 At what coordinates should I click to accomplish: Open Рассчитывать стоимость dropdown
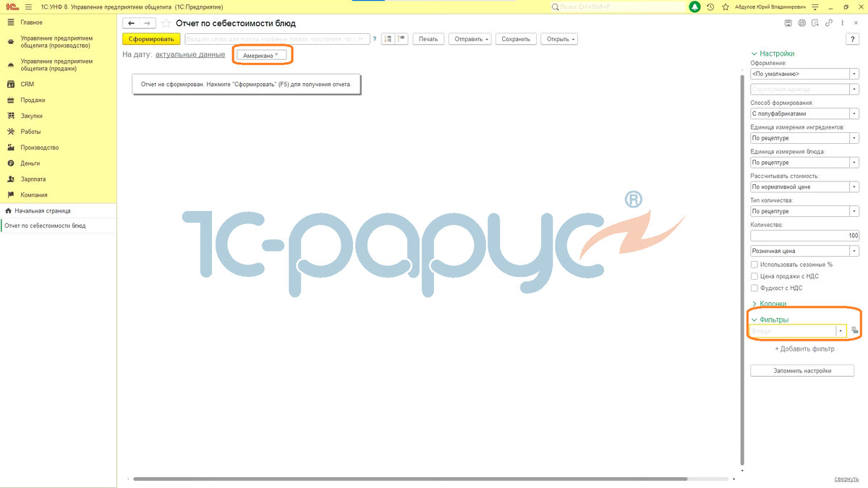click(854, 187)
